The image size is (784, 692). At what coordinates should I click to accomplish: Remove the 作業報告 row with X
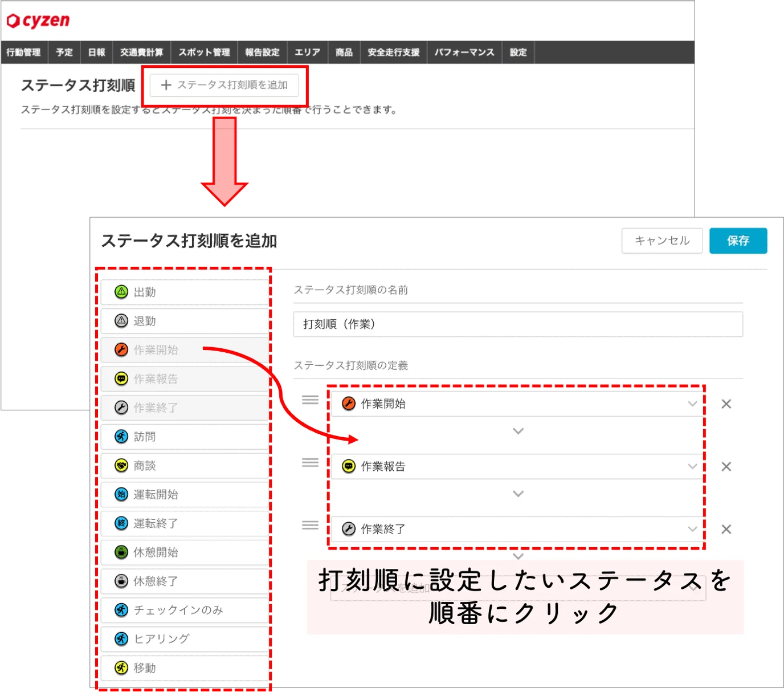coord(726,466)
